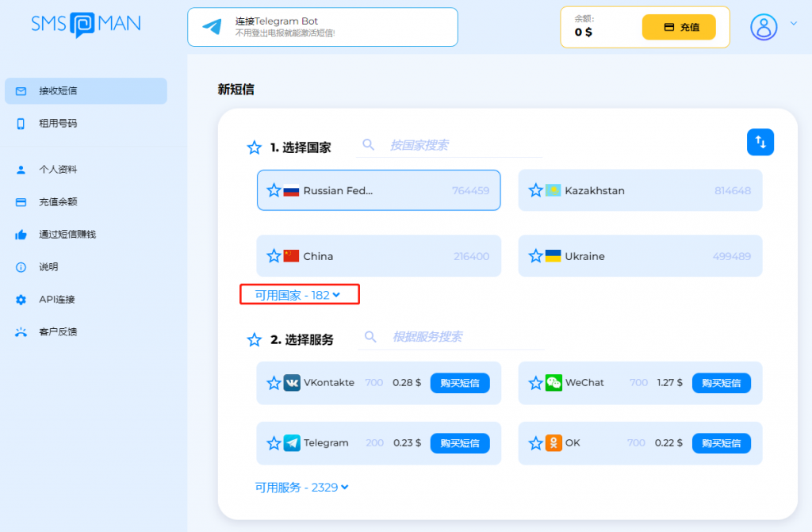
Task: Favorite WeChat with its star
Action: click(x=535, y=383)
